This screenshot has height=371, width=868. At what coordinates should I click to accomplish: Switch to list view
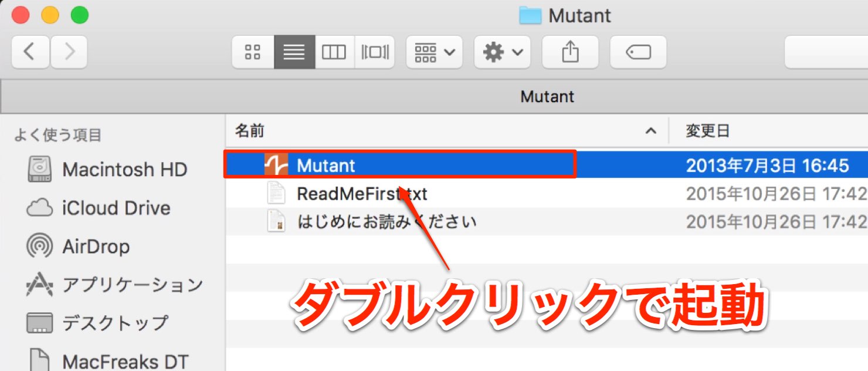[294, 52]
